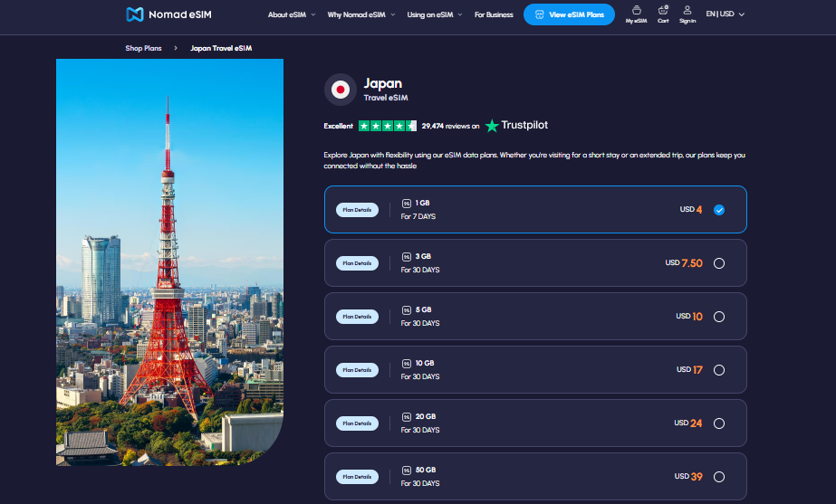Expand the Why Nomad eSIM menu
836x504 pixels.
pyautogui.click(x=361, y=14)
